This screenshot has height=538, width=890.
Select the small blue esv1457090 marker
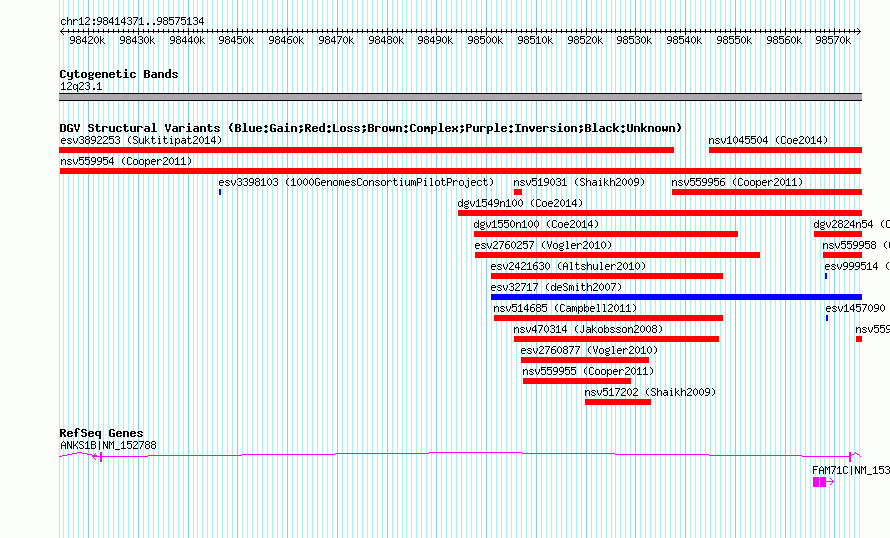[827, 318]
